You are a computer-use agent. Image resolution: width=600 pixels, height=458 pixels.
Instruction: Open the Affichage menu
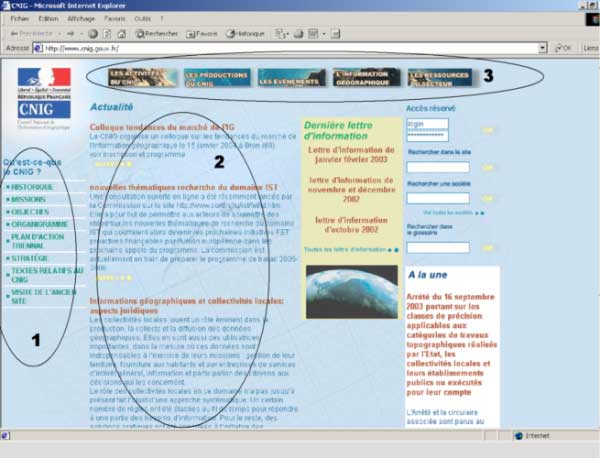click(81, 18)
